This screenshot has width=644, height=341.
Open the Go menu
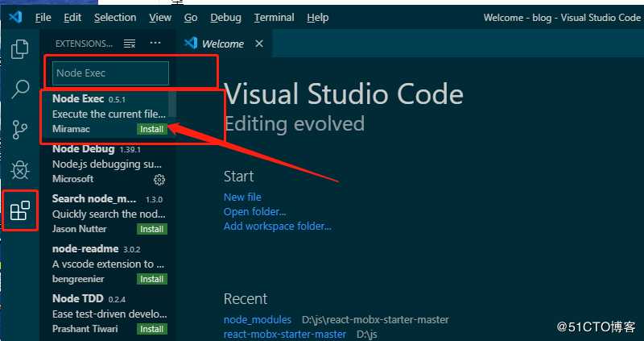point(191,18)
